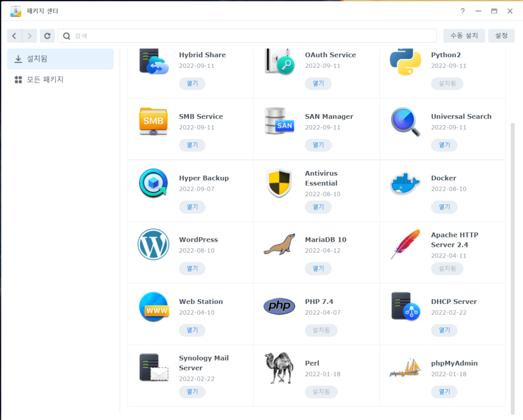This screenshot has width=523, height=420.
Task: Go back with the left arrow
Action: click(14, 36)
